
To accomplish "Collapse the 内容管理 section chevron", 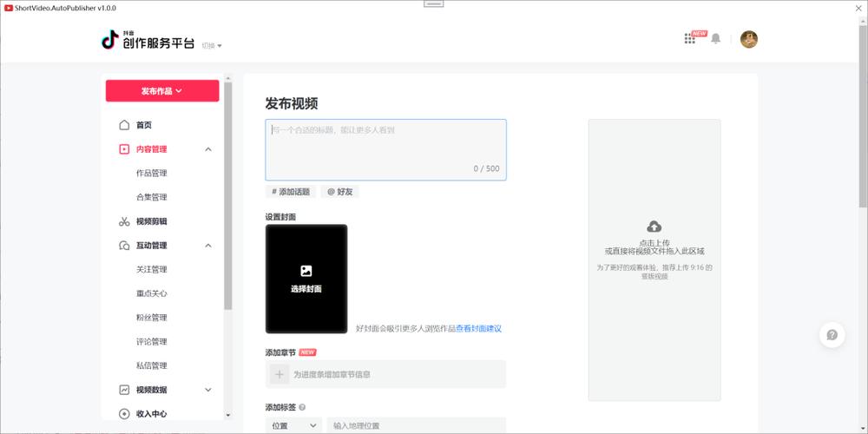I will tap(208, 149).
